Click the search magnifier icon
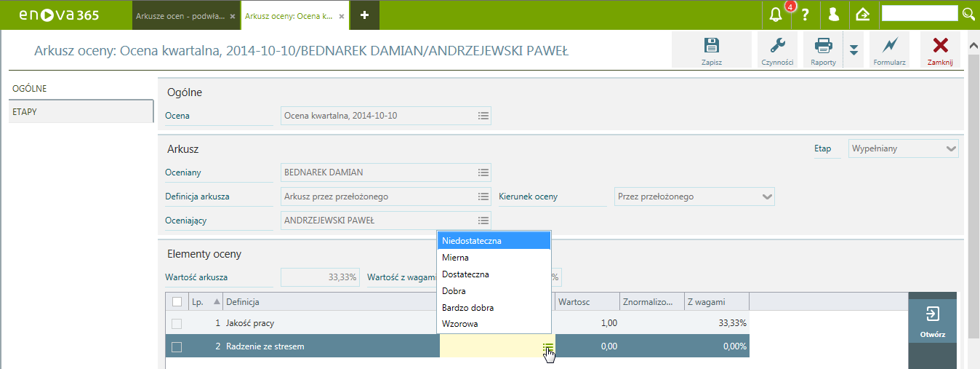The height and width of the screenshot is (369, 980). 968,14
